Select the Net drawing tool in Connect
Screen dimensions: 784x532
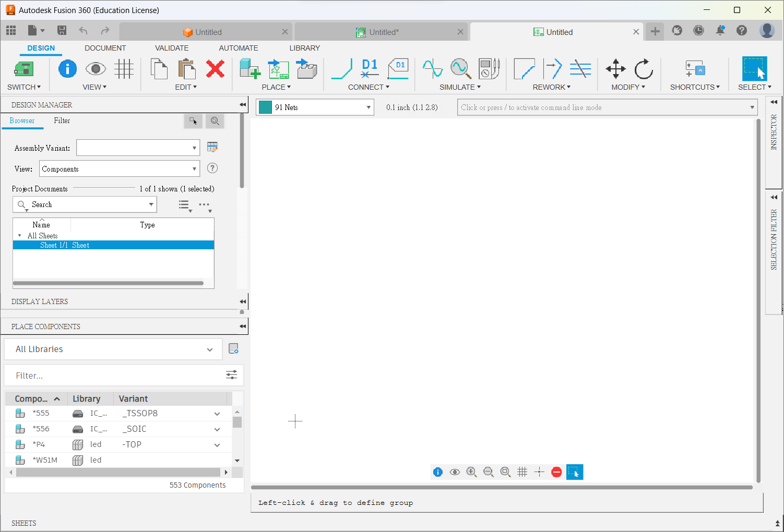342,69
